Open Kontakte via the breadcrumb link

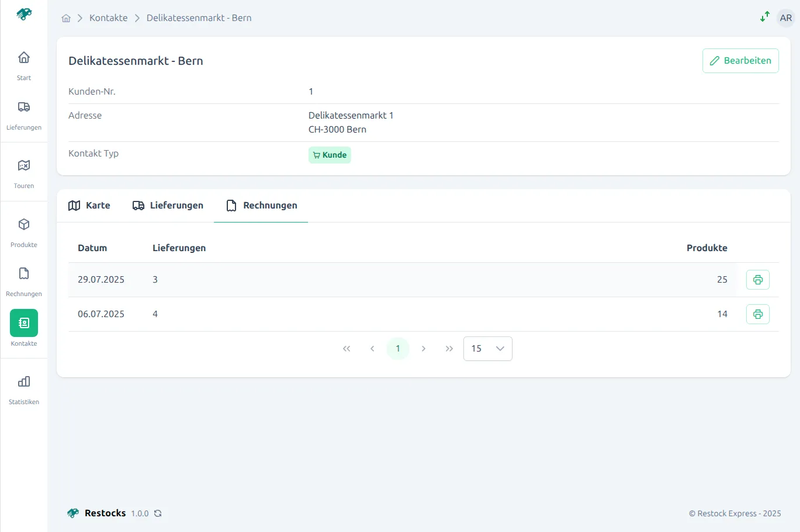[108, 18]
